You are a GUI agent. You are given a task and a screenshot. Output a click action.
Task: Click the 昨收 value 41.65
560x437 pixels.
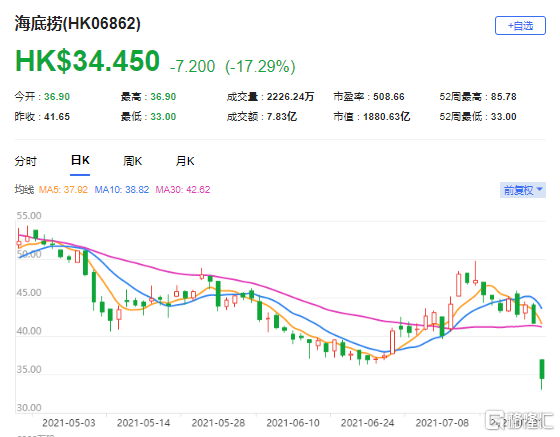pyautogui.click(x=57, y=117)
